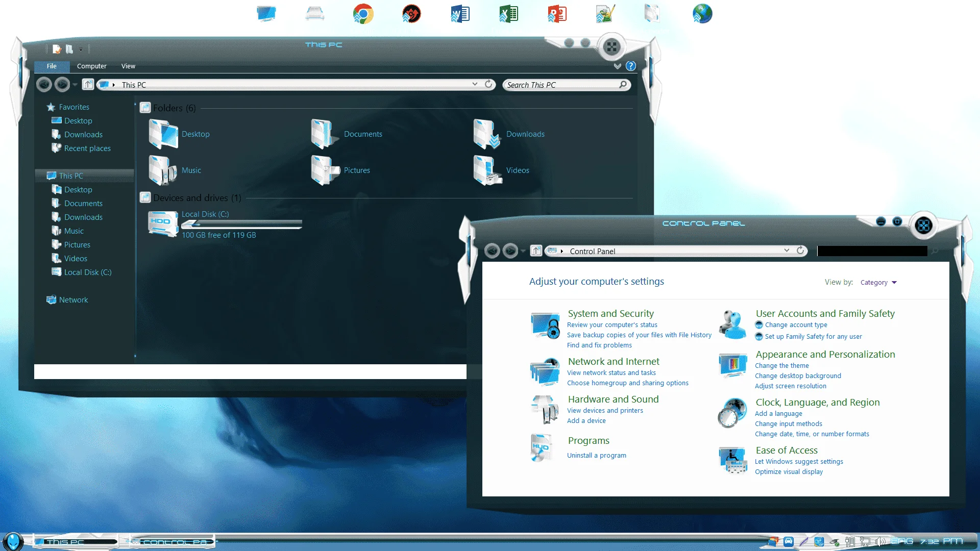This screenshot has width=980, height=551.
Task: Collapse the Folders (6) group header
Action: point(174,108)
